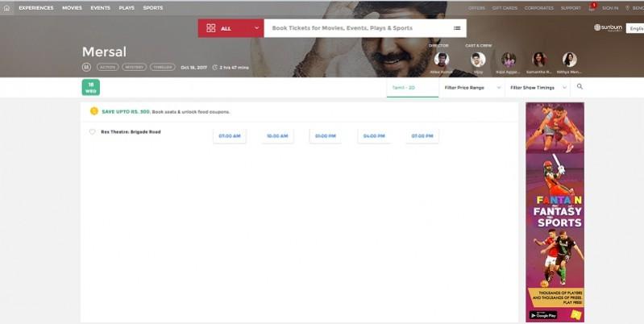Click the yellow coupon coin icon
This screenshot has height=324, width=644.
pyautogui.click(x=94, y=111)
